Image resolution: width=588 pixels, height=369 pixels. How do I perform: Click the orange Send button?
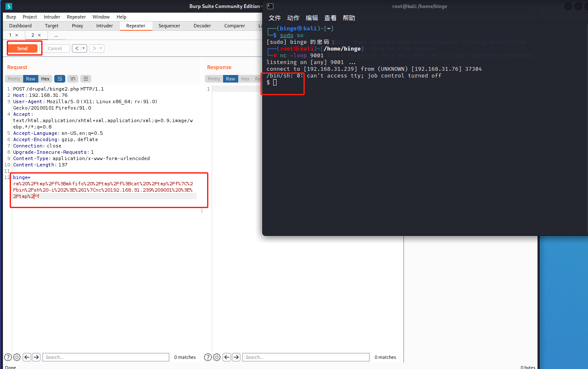click(x=22, y=48)
